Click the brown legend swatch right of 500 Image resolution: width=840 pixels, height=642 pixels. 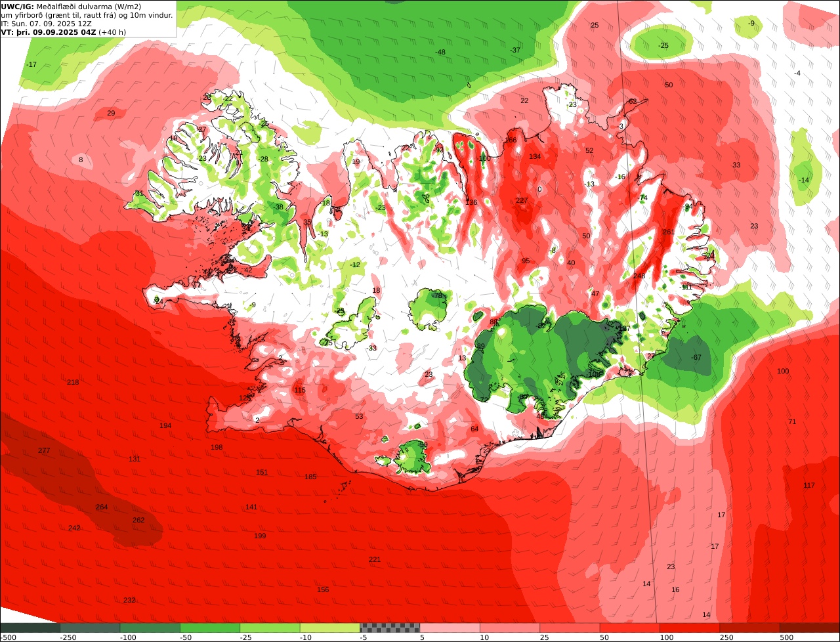[x=810, y=628]
